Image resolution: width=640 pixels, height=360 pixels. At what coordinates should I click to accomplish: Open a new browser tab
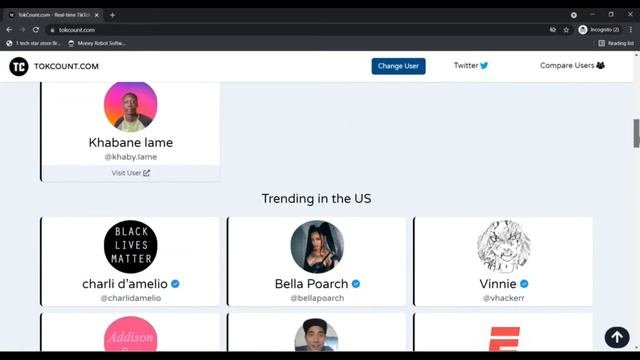pos(112,15)
